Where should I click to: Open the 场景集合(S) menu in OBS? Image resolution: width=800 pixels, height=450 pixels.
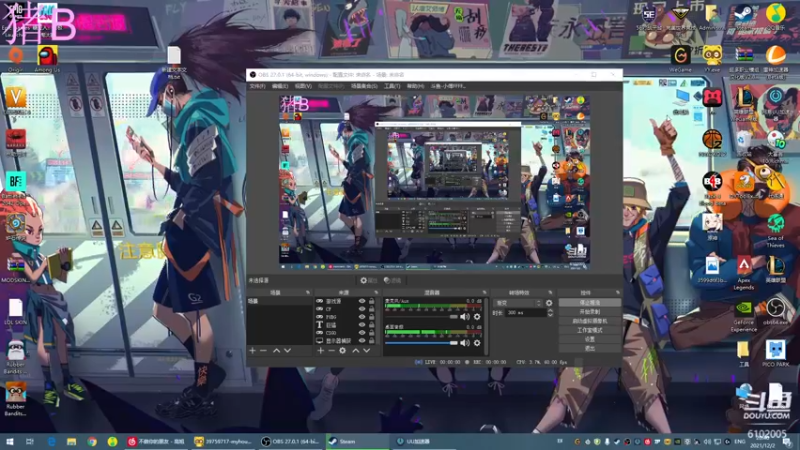point(364,86)
